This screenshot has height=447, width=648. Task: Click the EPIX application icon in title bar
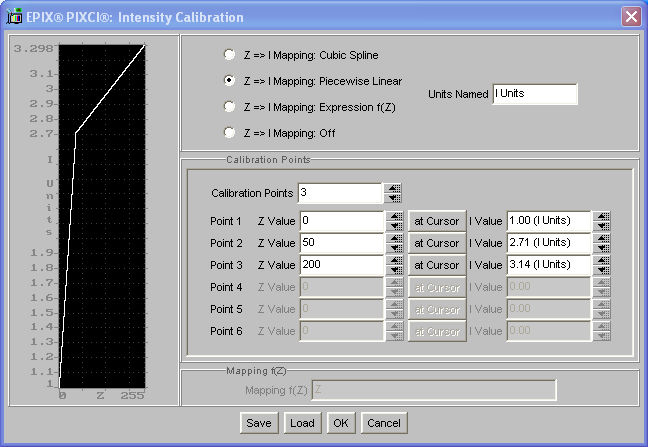14,17
